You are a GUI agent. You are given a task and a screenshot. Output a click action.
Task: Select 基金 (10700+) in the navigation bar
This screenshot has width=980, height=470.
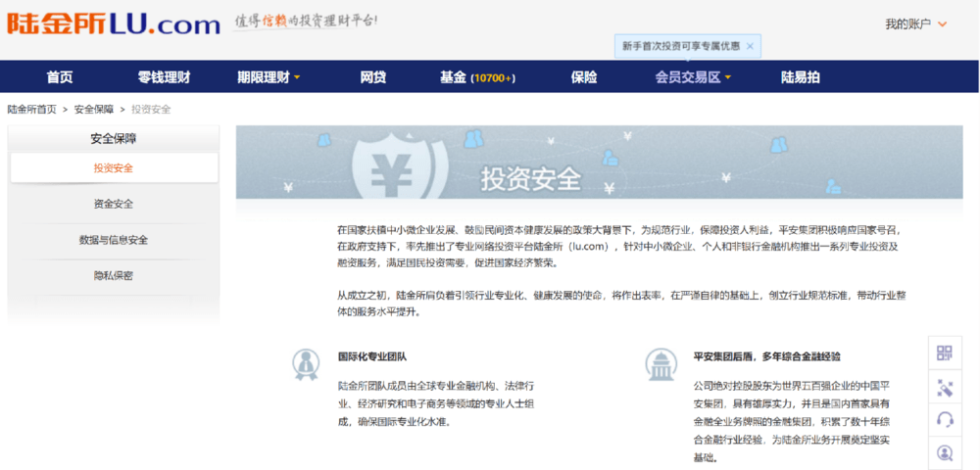(x=477, y=77)
